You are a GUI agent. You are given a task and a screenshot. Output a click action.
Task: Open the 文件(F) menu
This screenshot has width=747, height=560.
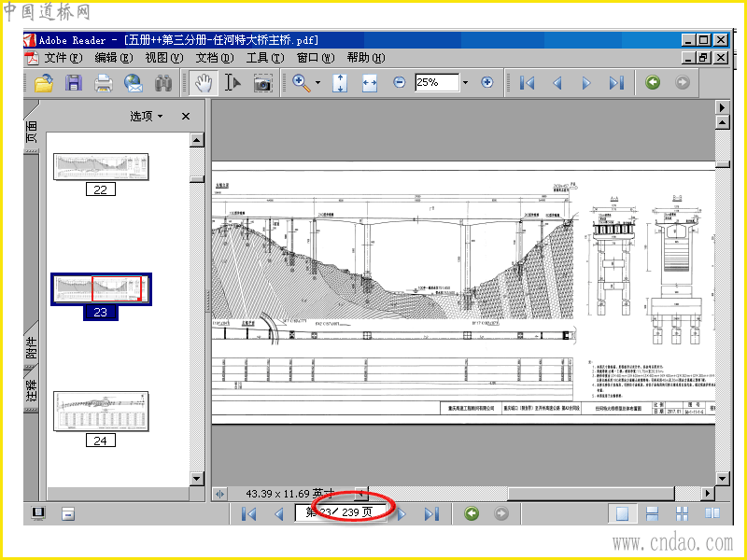point(63,58)
